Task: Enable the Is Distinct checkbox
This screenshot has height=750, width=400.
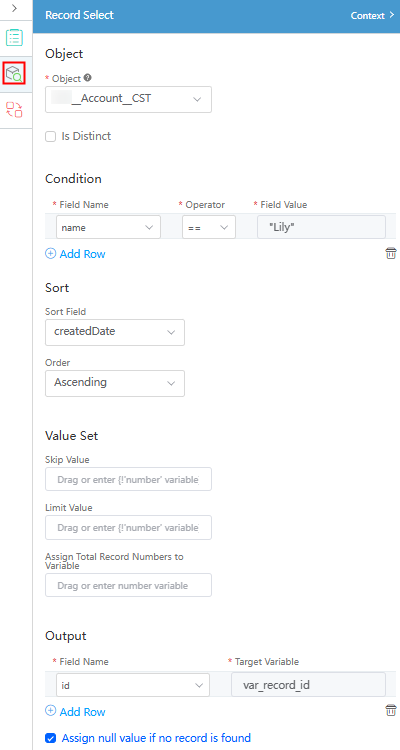Action: pos(51,137)
